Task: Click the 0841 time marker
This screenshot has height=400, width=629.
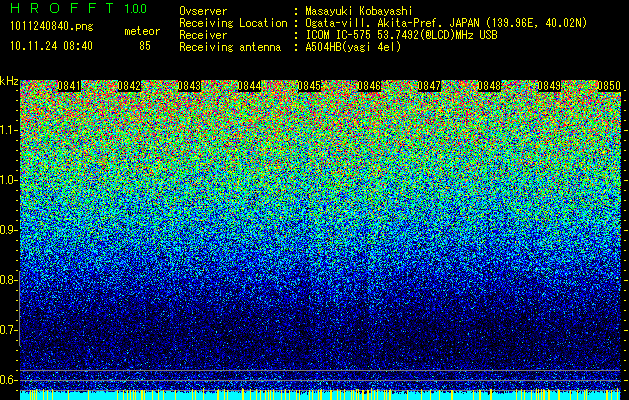Action: [x=69, y=86]
